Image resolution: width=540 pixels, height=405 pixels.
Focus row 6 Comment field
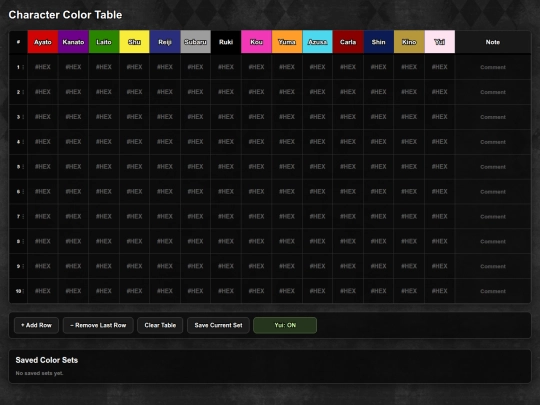point(493,191)
